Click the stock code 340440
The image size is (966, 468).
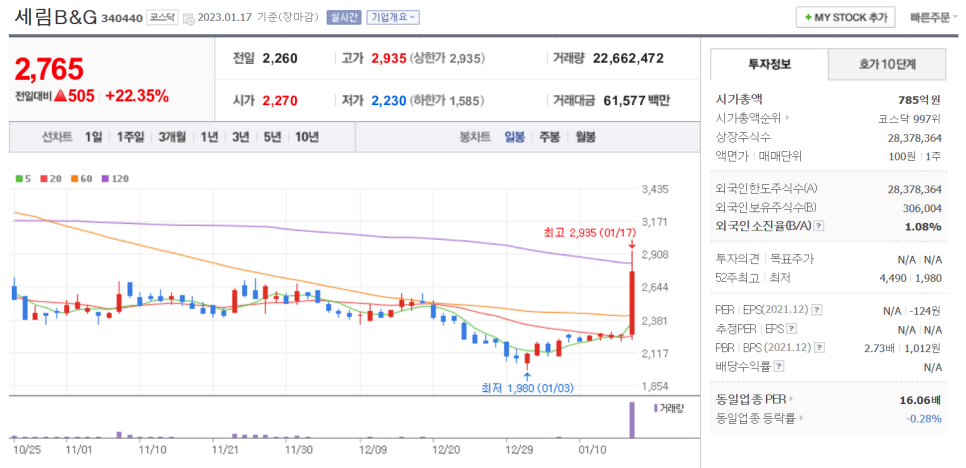click(121, 18)
